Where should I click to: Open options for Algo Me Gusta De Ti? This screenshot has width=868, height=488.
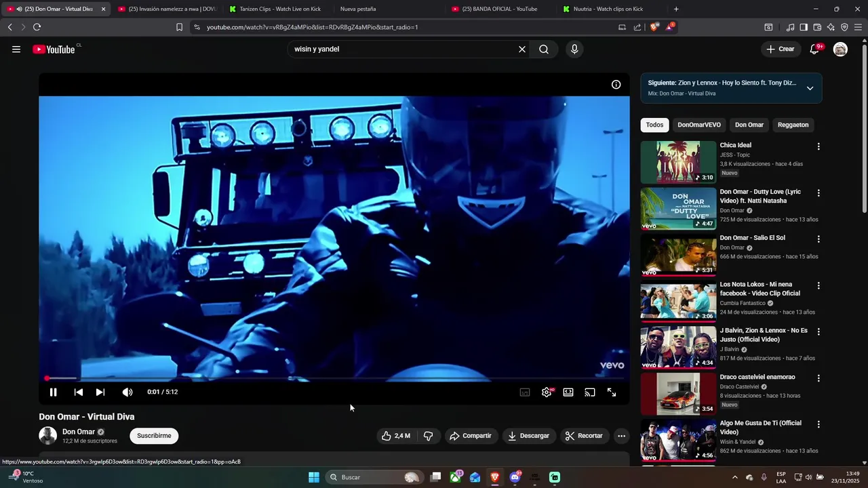coord(818,424)
